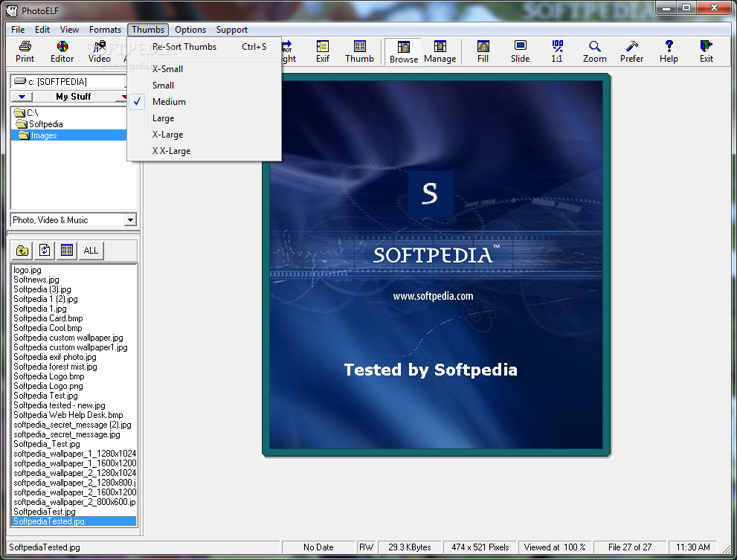Image resolution: width=737 pixels, height=560 pixels.
Task: Click the Help question mark icon
Action: [669, 51]
